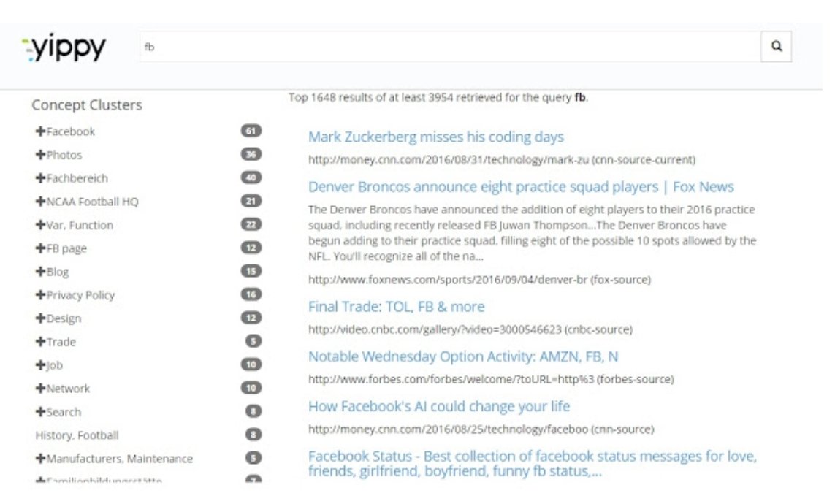The height and width of the screenshot is (504, 835).
Task: Select the History, Football cluster
Action: click(x=77, y=435)
